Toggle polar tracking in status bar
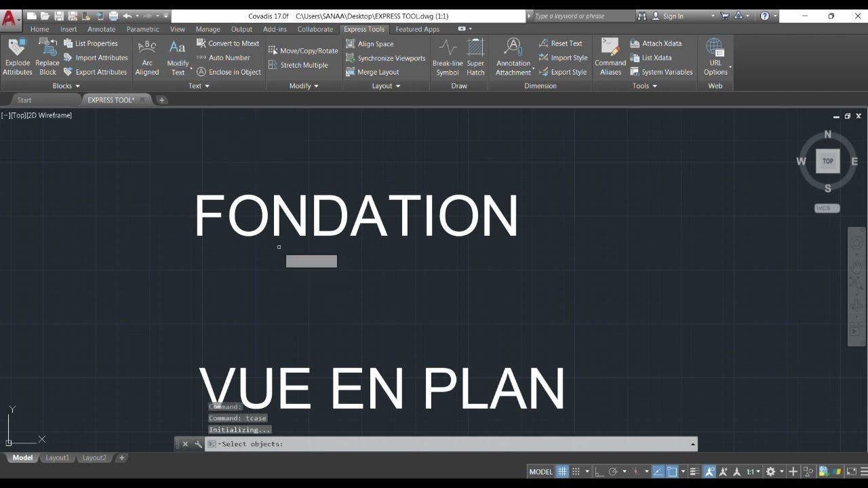Viewport: 868px width, 488px height. pos(613,472)
